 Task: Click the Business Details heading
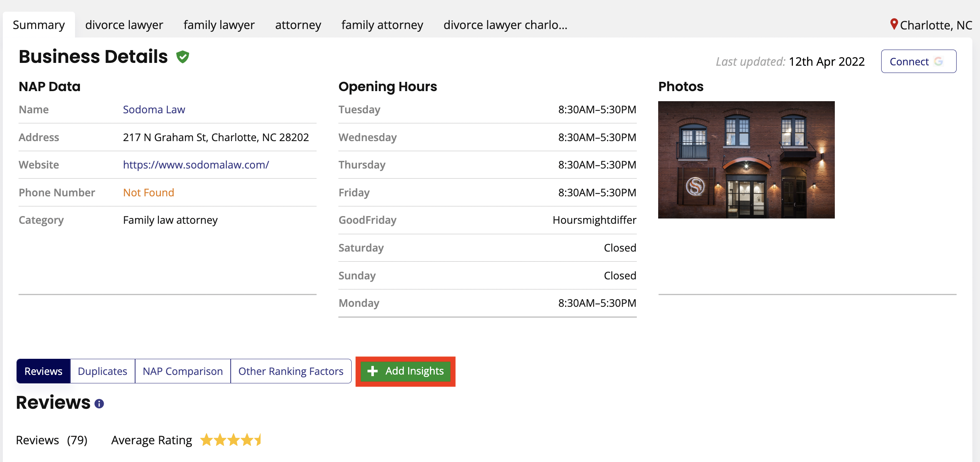(x=93, y=57)
